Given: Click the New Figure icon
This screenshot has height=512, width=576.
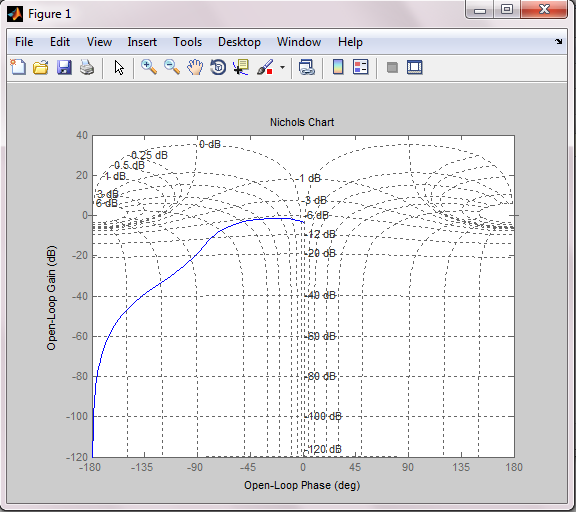Looking at the screenshot, I should [x=18, y=68].
